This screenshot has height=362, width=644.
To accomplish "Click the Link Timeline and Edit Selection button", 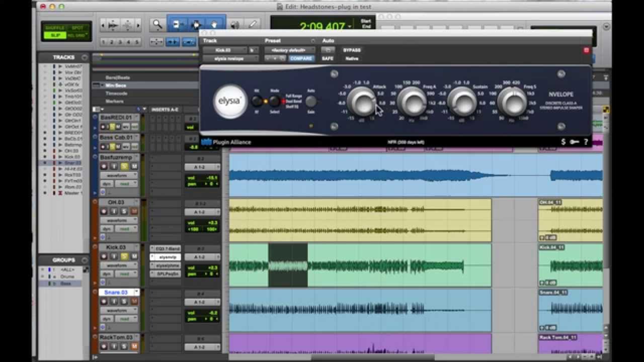I will [x=189, y=42].
